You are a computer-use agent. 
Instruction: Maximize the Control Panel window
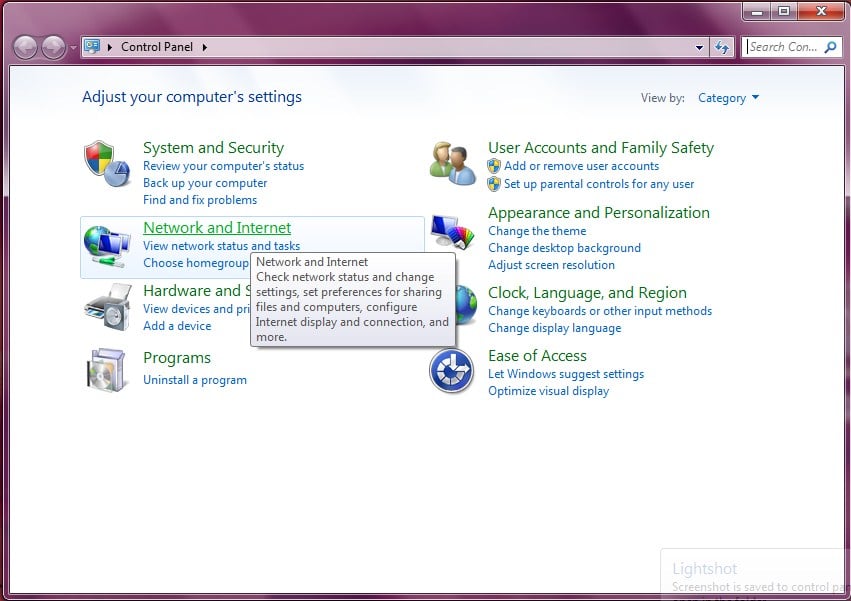pos(784,11)
